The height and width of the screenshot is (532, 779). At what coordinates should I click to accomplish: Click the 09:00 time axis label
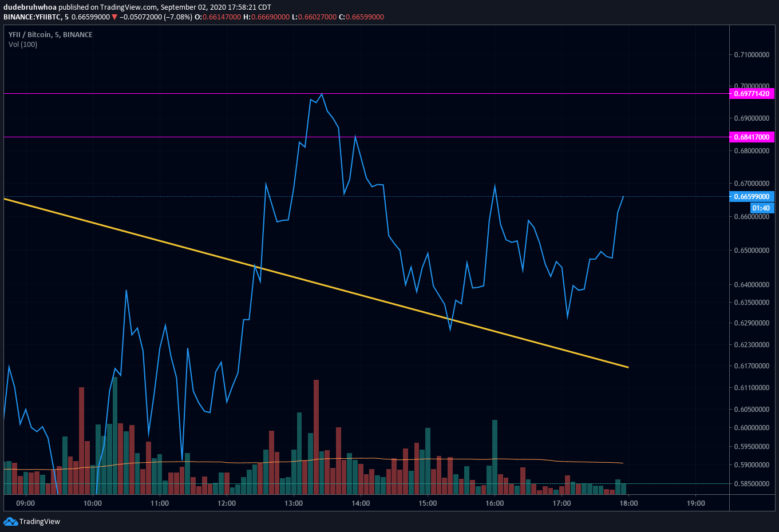26,503
